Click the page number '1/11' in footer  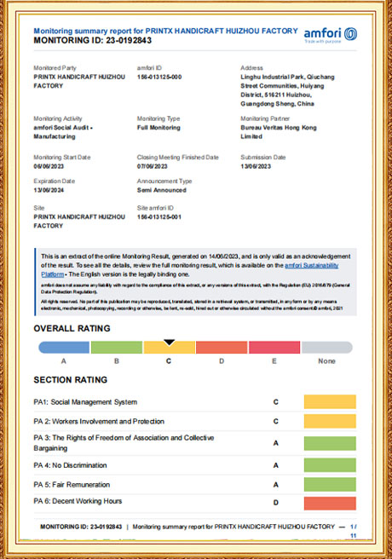tap(353, 531)
